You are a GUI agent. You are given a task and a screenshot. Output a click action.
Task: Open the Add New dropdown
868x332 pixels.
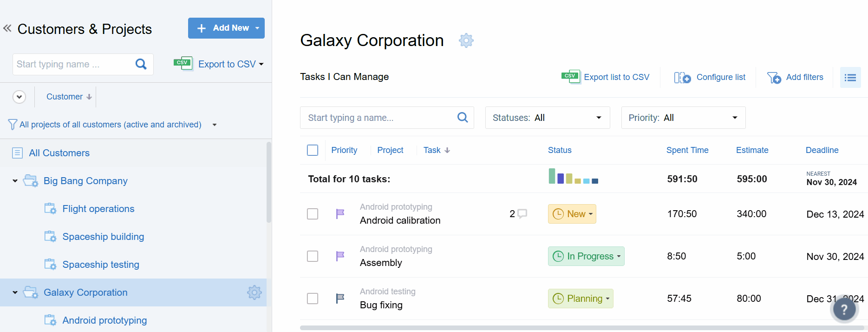click(x=226, y=28)
